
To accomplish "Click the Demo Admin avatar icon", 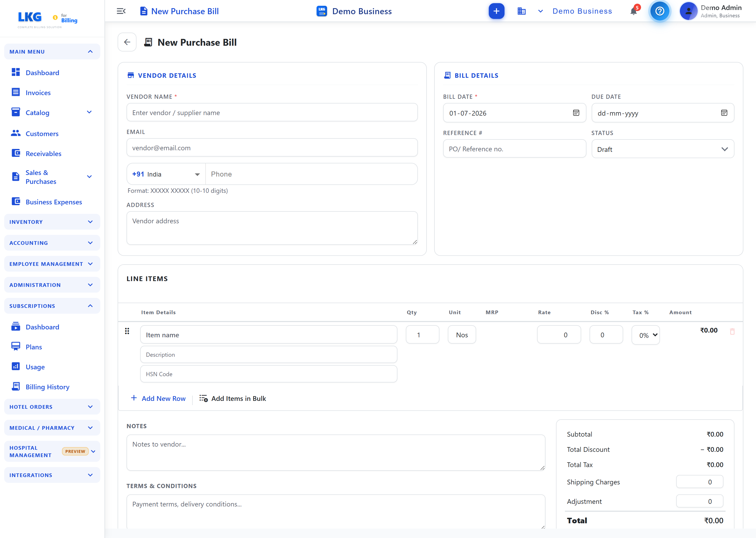I will (x=688, y=11).
